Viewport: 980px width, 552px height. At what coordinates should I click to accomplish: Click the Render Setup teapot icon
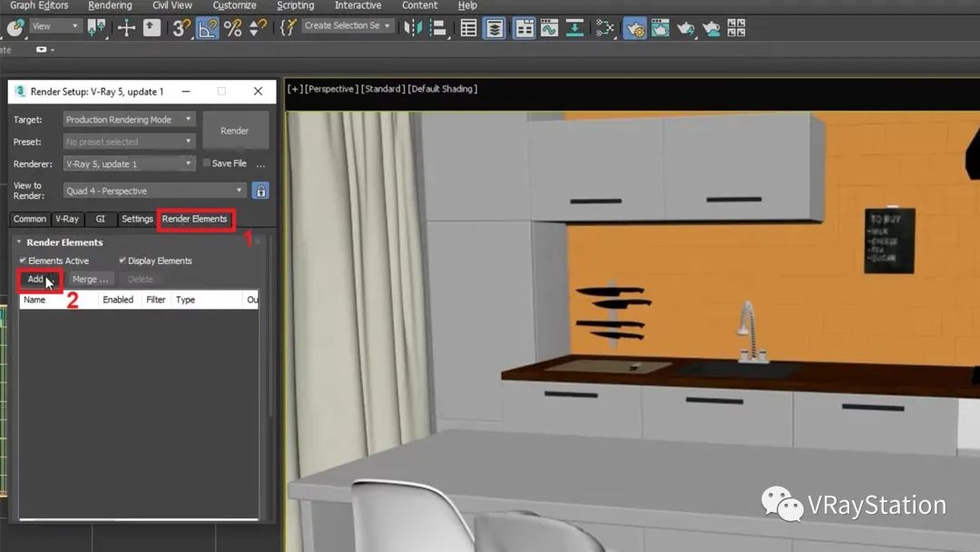(x=634, y=27)
